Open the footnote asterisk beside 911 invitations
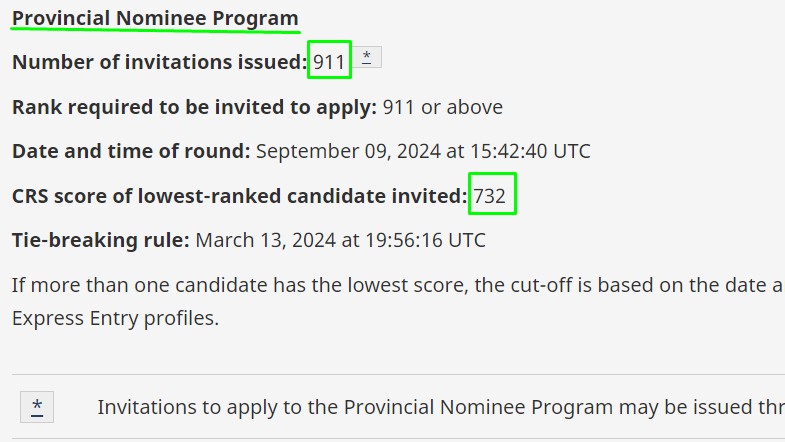785x442 pixels. click(366, 57)
